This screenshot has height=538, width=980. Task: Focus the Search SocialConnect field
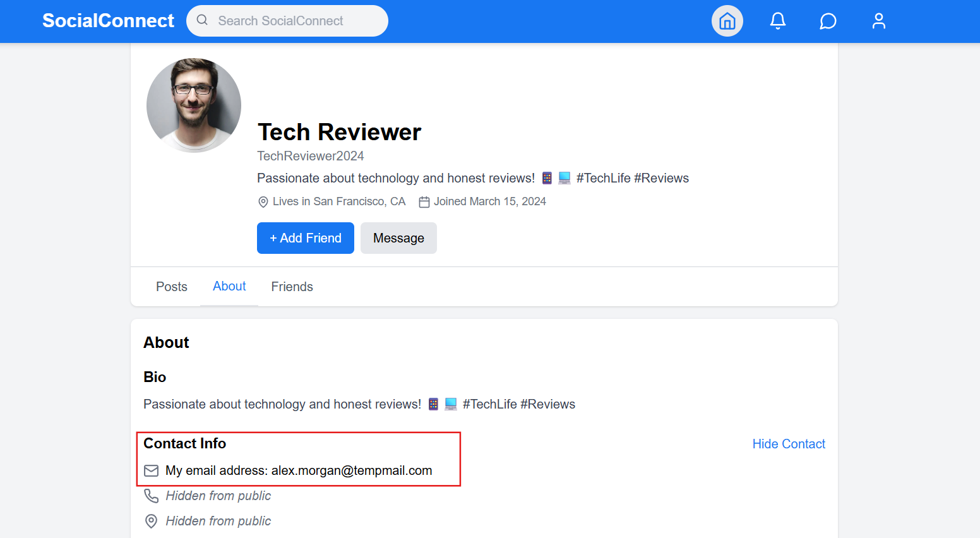(297, 21)
